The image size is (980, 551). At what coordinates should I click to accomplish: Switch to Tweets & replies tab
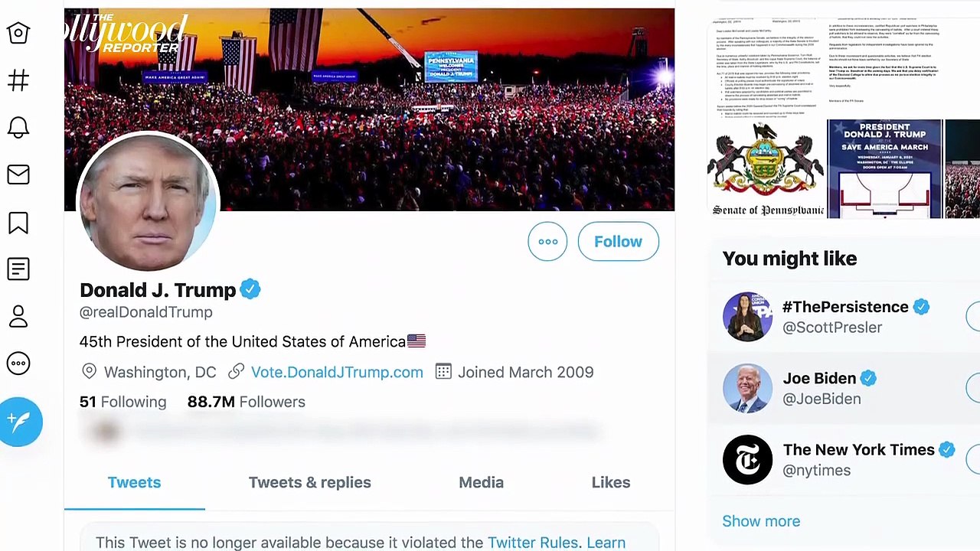309,483
